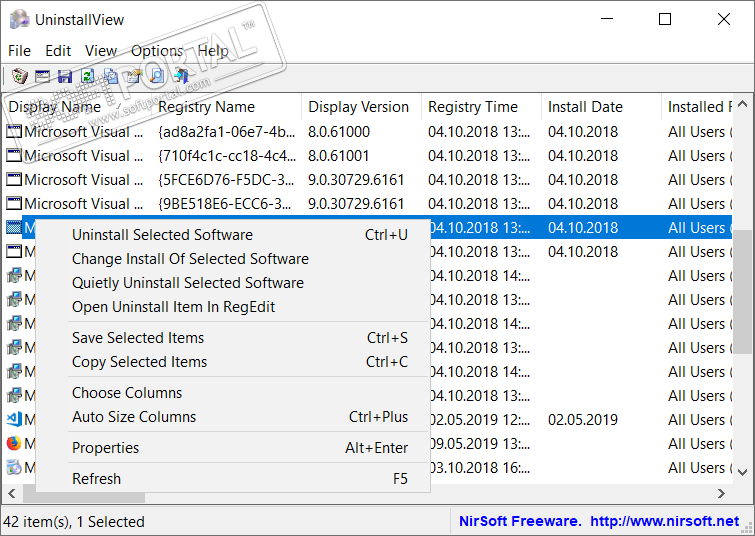Click the Save floppy disk toolbar icon
Screen dimensions: 755x536
click(65, 76)
